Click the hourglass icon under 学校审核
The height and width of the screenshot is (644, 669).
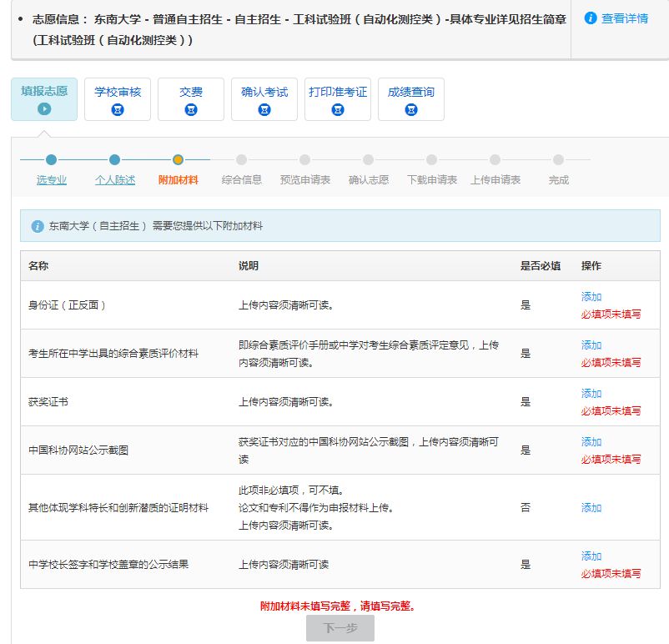pyautogui.click(x=118, y=109)
